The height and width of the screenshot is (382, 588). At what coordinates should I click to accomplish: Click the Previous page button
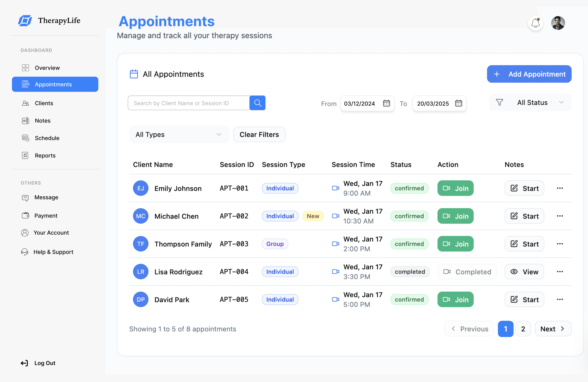click(x=469, y=329)
